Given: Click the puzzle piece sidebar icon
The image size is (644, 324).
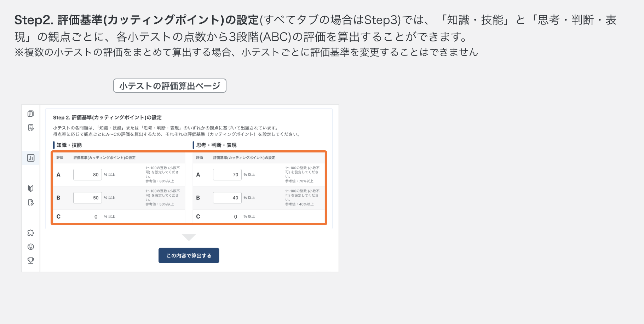Looking at the screenshot, I should 31,233.
